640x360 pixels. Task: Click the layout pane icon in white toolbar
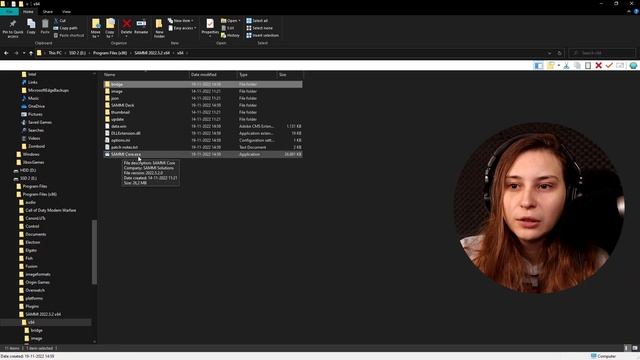tap(538, 65)
